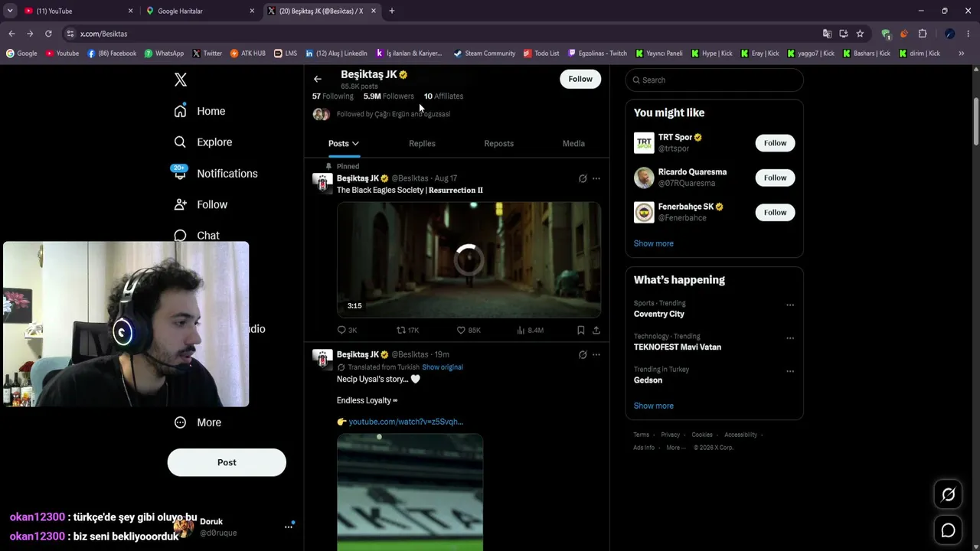Switch to the Reposts tab
The image size is (980, 551).
pyautogui.click(x=498, y=144)
